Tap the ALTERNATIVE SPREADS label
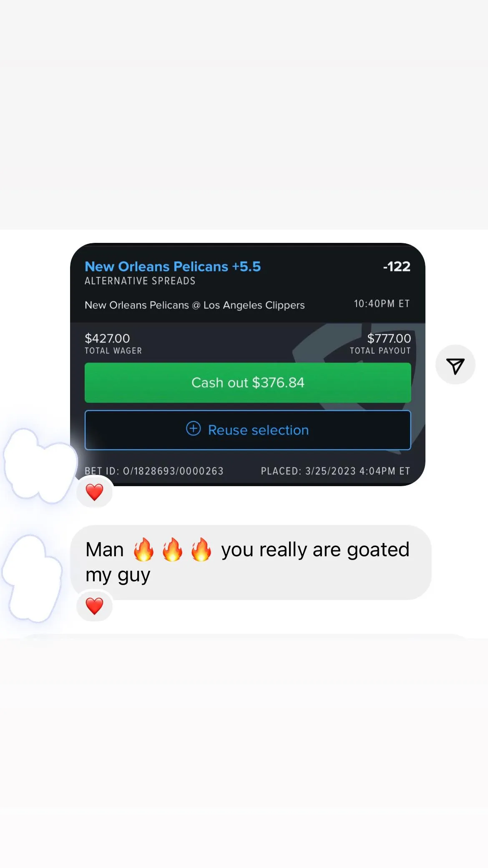 click(140, 281)
